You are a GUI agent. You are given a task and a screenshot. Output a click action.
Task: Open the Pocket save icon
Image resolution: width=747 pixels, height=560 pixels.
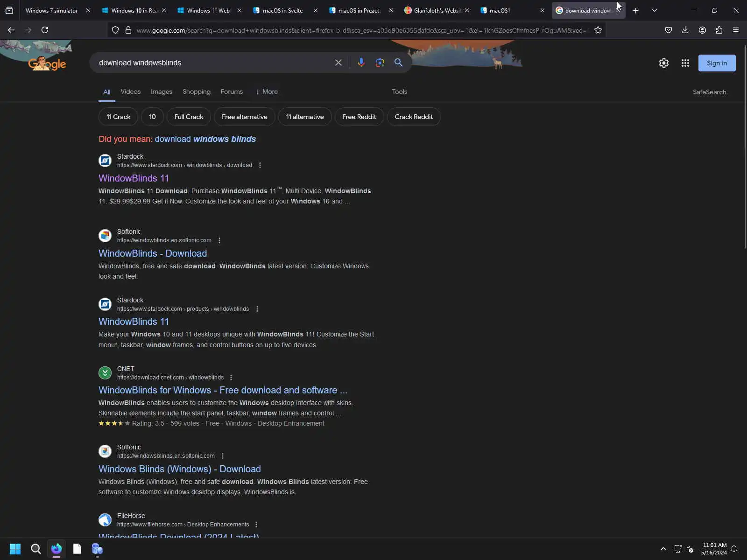[x=669, y=30]
